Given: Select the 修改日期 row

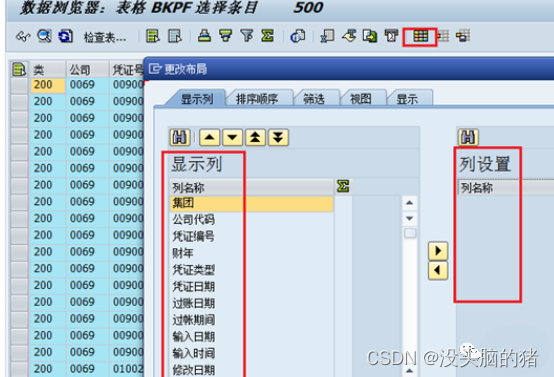Looking at the screenshot, I should (x=252, y=370).
